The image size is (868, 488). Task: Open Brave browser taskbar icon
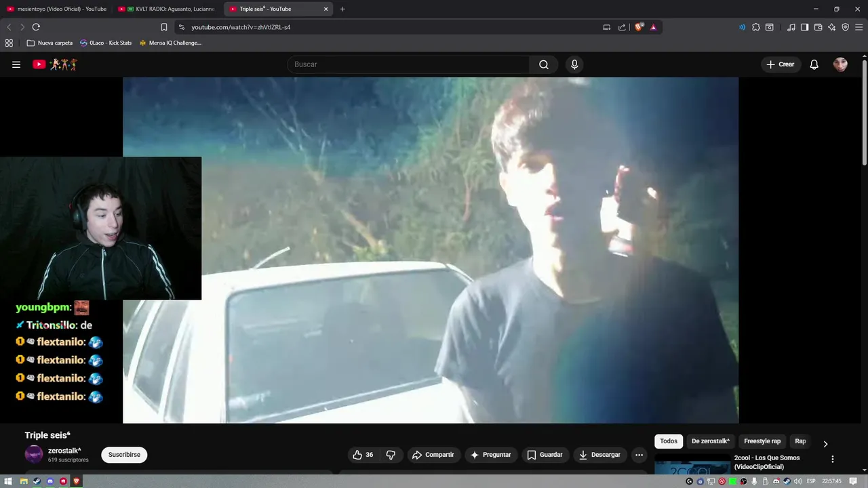(x=77, y=481)
